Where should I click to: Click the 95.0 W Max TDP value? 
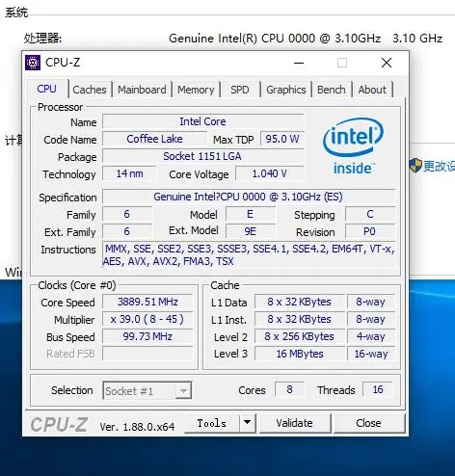(282, 139)
